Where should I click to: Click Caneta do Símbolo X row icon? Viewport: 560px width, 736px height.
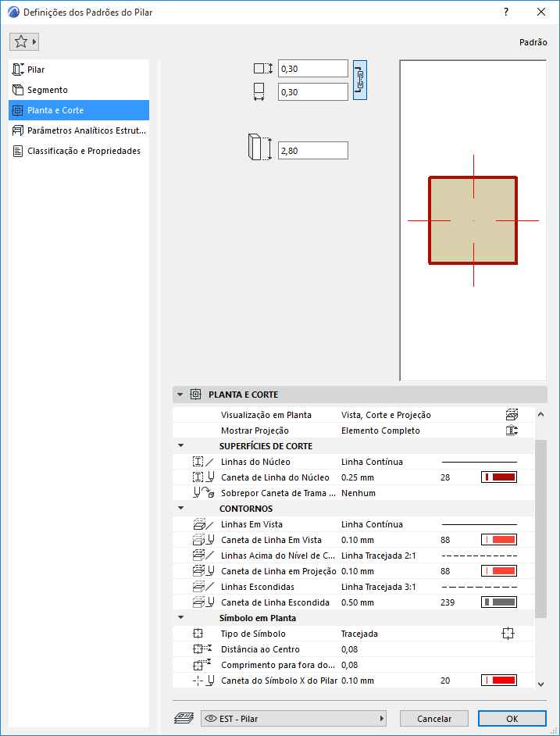(203, 681)
